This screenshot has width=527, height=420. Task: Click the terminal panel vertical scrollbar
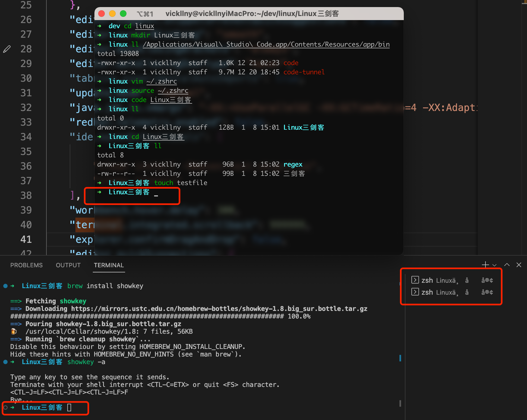(x=401, y=358)
